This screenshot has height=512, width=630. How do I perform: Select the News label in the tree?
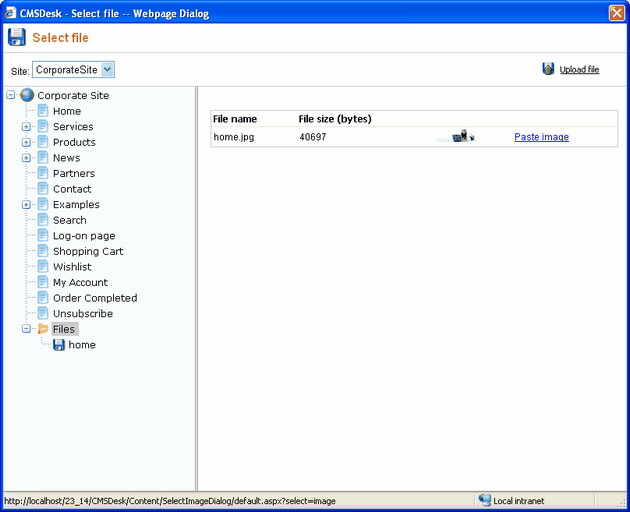click(x=66, y=158)
